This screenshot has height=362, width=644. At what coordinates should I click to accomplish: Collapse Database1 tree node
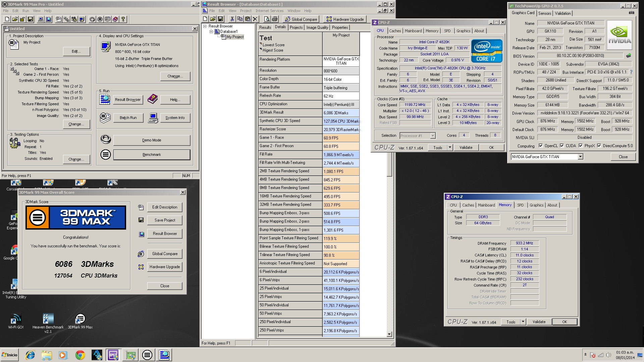pyautogui.click(x=211, y=32)
